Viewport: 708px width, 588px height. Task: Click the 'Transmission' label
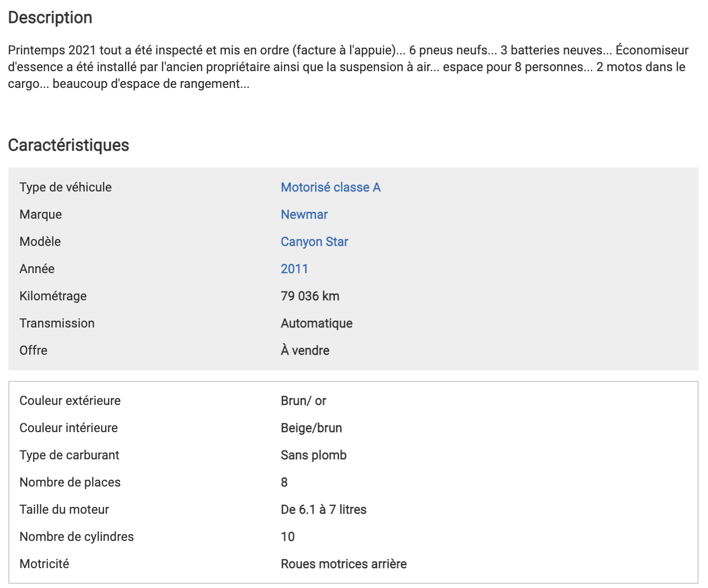point(57,323)
